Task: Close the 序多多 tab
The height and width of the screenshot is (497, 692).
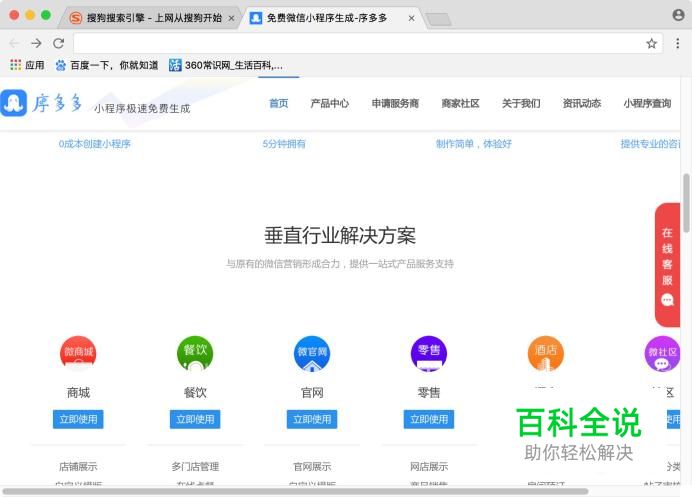Action: [x=411, y=19]
